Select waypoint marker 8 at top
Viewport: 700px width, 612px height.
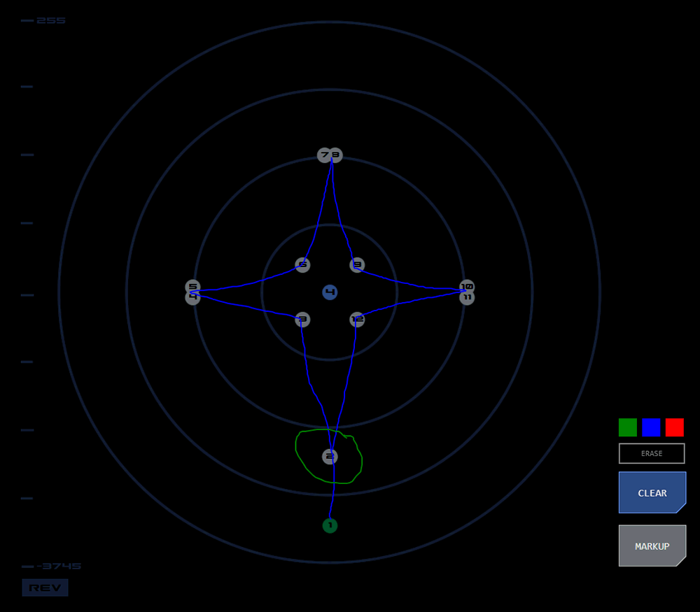click(x=336, y=155)
